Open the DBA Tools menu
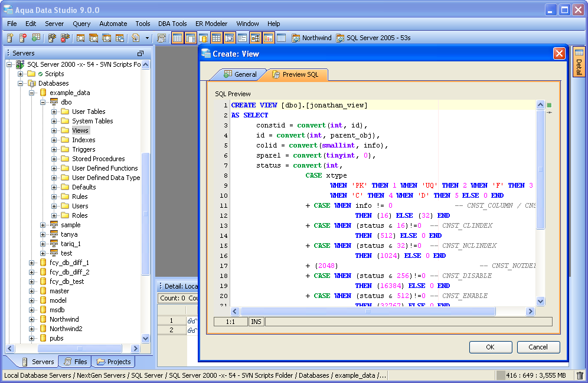588x383 pixels. pyautogui.click(x=172, y=24)
